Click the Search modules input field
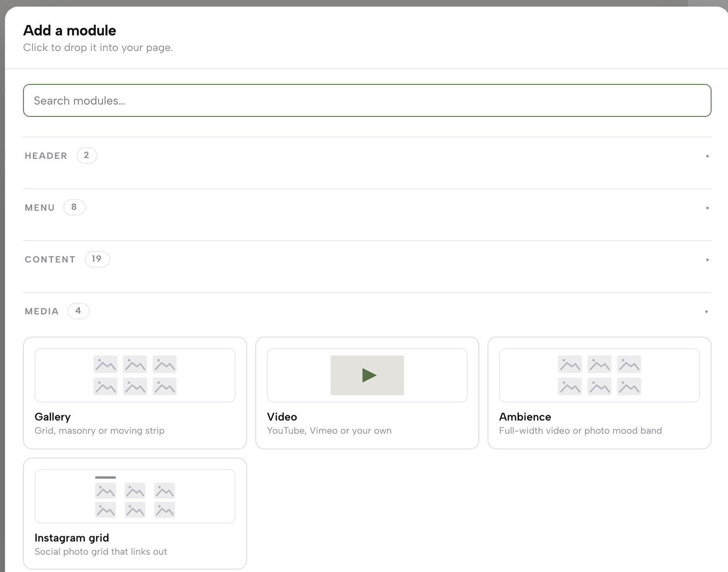 (x=367, y=100)
